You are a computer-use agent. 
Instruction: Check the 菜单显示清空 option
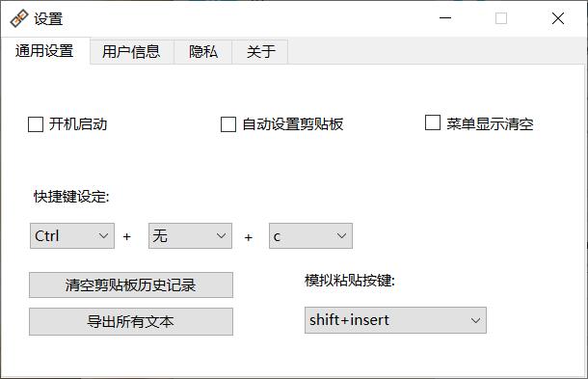433,122
